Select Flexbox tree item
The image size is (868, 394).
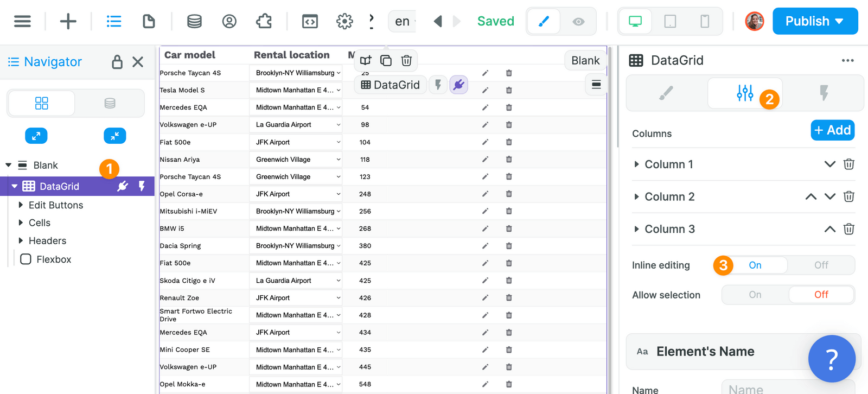click(x=46, y=259)
